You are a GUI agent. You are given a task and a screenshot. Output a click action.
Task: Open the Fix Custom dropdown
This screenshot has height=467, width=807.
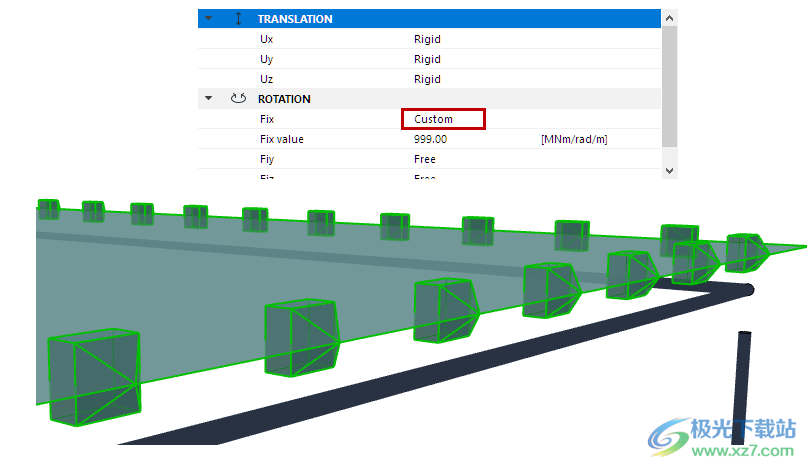[x=443, y=119]
